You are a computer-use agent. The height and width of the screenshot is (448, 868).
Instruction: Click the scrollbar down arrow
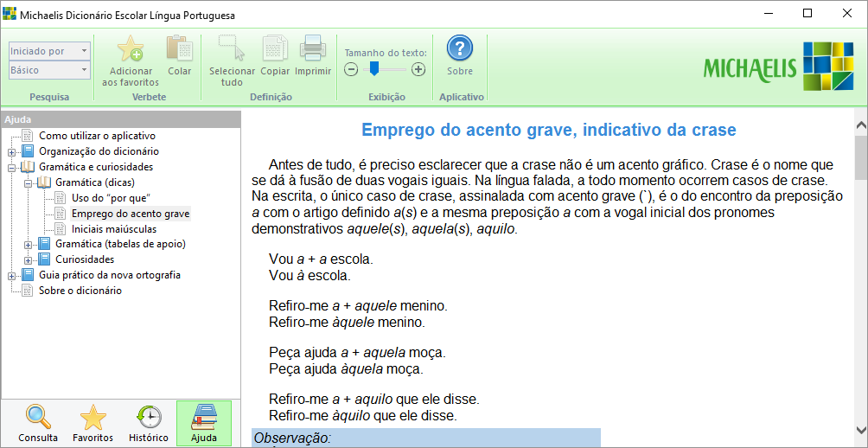point(861,429)
